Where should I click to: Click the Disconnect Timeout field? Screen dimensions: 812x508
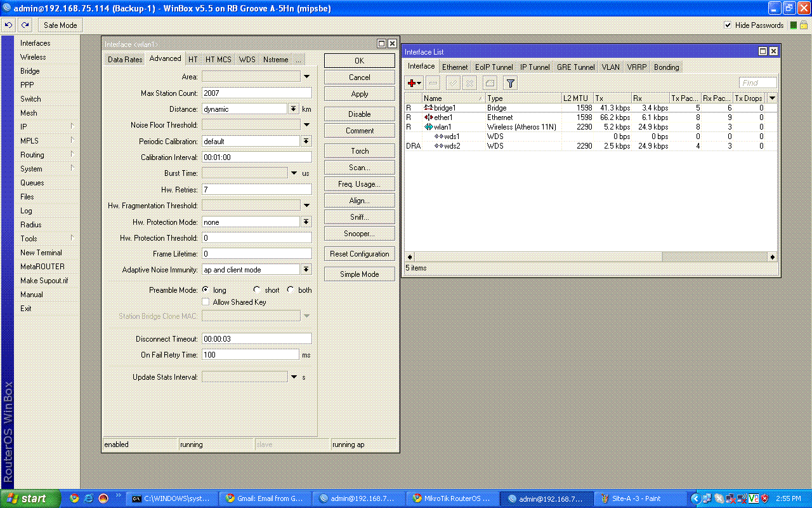(256, 338)
